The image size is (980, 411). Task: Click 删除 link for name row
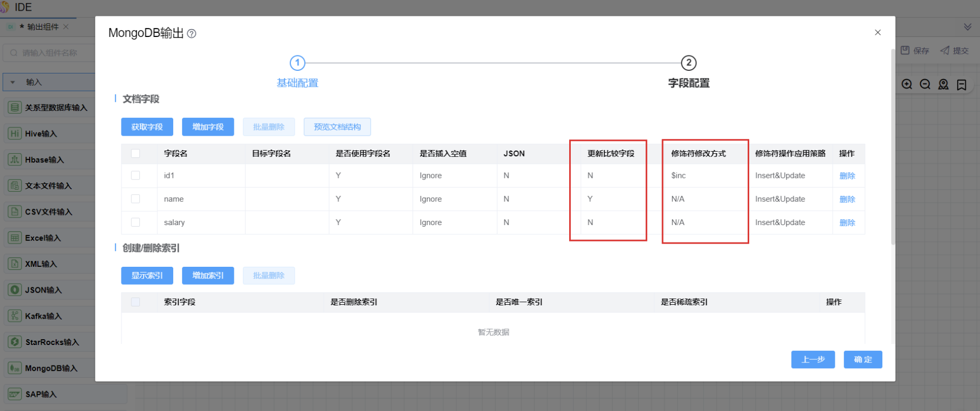click(847, 199)
